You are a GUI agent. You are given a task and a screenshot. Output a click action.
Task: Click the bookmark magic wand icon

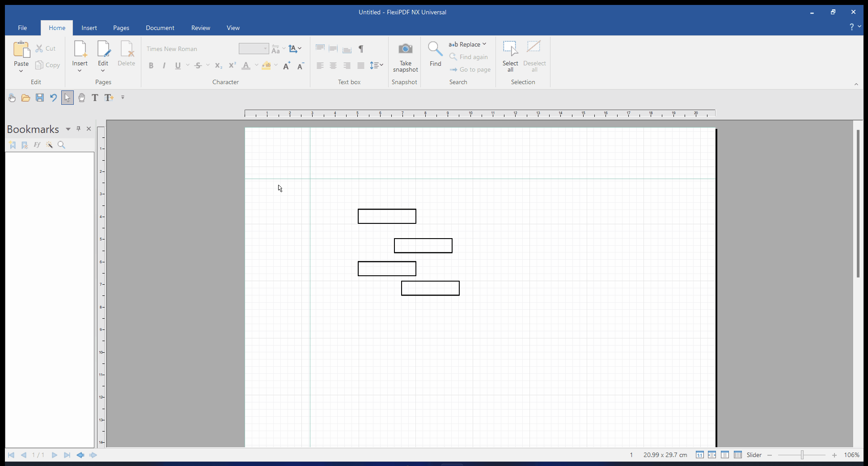pyautogui.click(x=49, y=145)
